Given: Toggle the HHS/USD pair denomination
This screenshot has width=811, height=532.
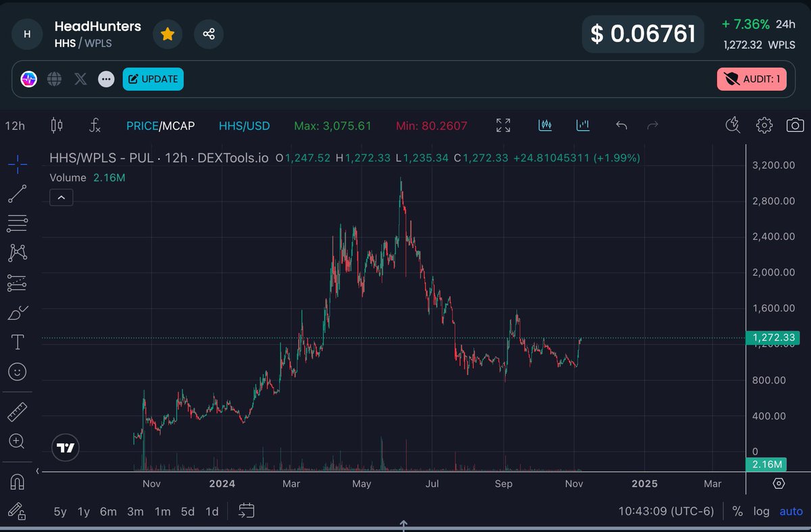Looking at the screenshot, I should pyautogui.click(x=244, y=126).
